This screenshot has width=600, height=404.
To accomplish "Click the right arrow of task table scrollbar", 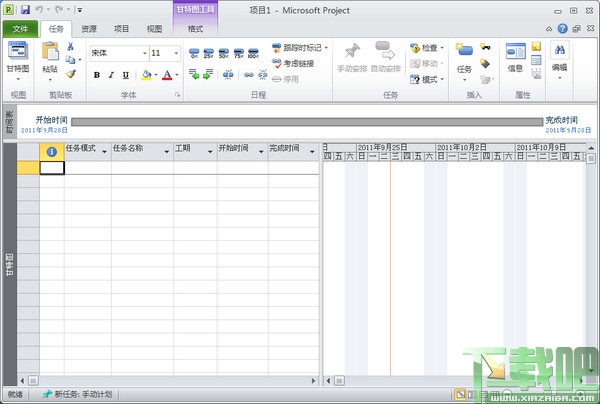I will point(313,381).
